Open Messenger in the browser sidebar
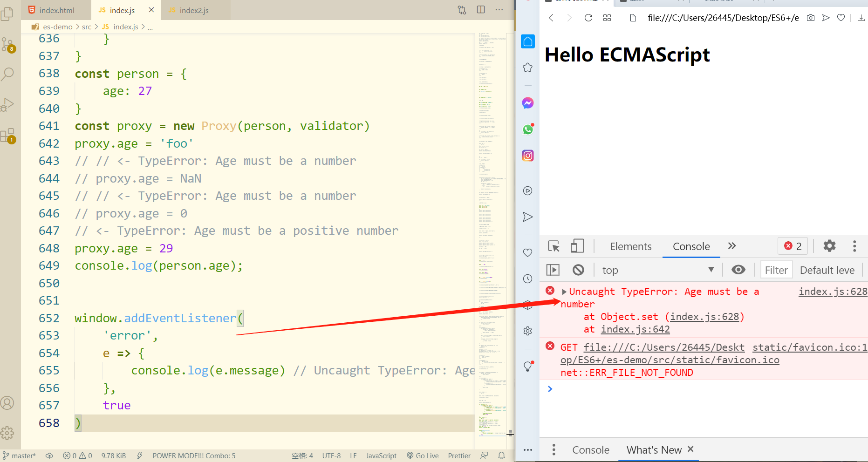The width and height of the screenshot is (868, 462). (528, 103)
